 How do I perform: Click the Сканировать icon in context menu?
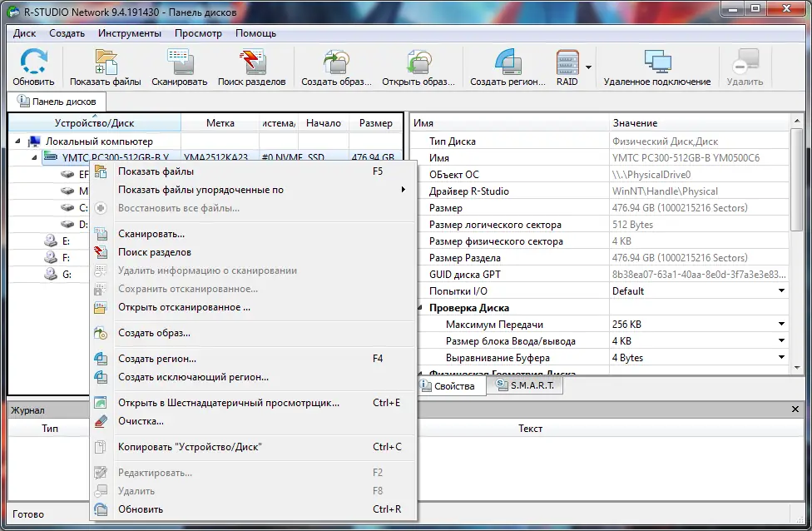click(x=101, y=234)
